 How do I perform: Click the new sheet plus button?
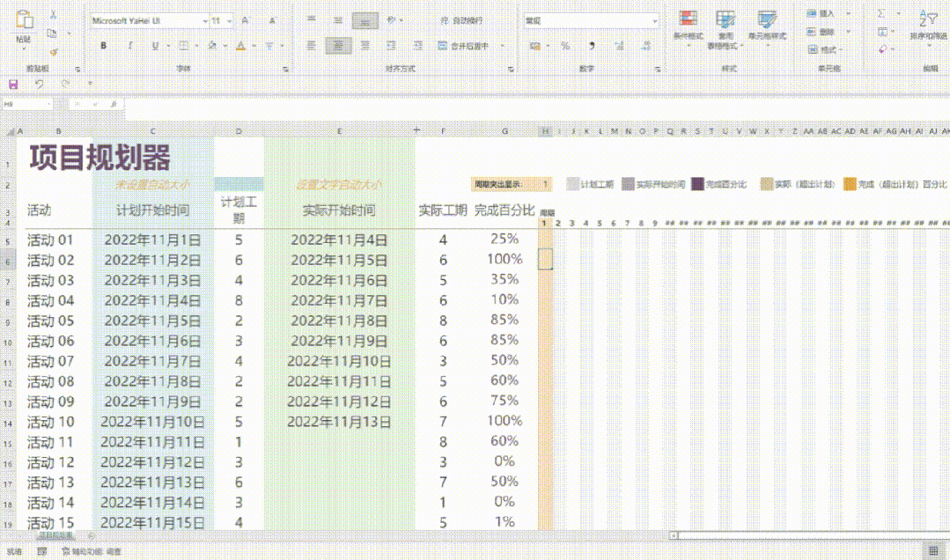click(91, 535)
